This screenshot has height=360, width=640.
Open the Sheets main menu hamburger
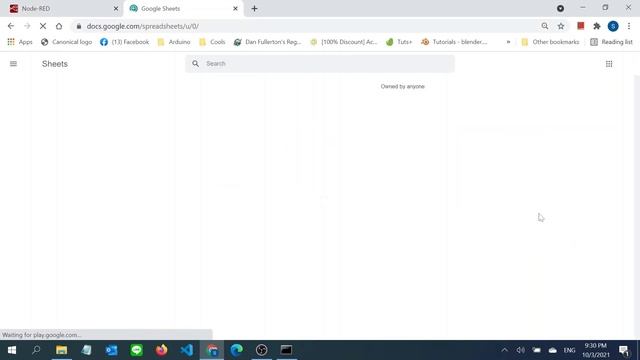click(x=13, y=64)
